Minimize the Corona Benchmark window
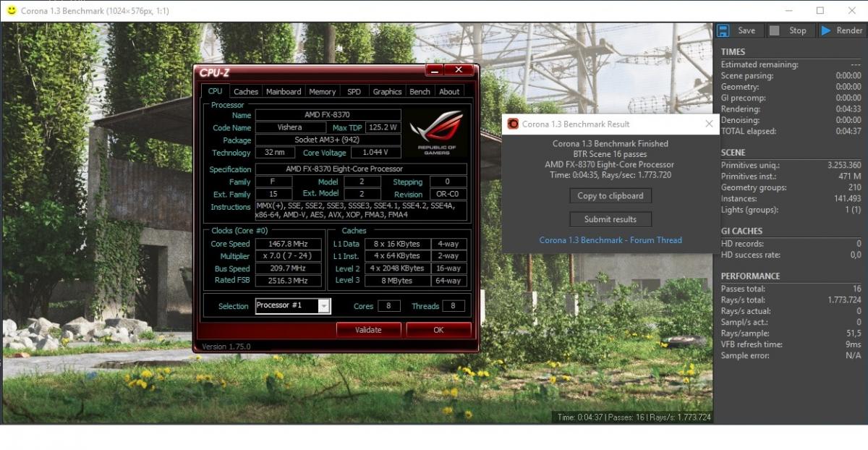 click(789, 11)
